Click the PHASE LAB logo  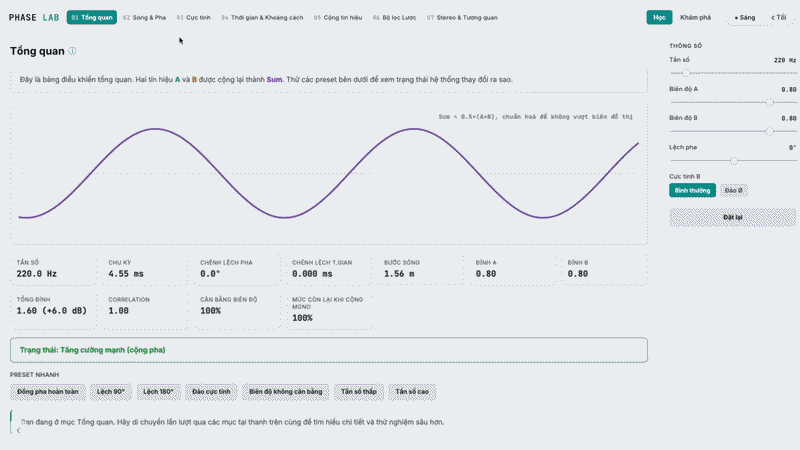click(x=34, y=17)
